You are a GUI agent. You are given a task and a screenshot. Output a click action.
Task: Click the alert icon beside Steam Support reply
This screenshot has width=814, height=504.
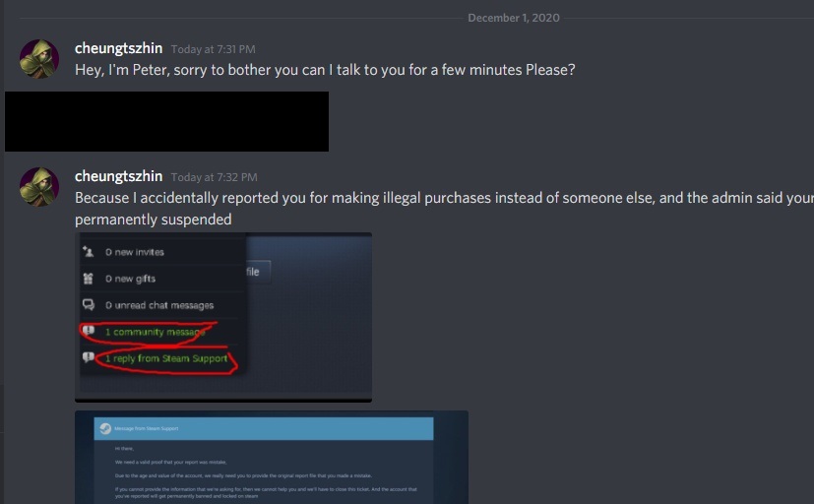coord(89,357)
